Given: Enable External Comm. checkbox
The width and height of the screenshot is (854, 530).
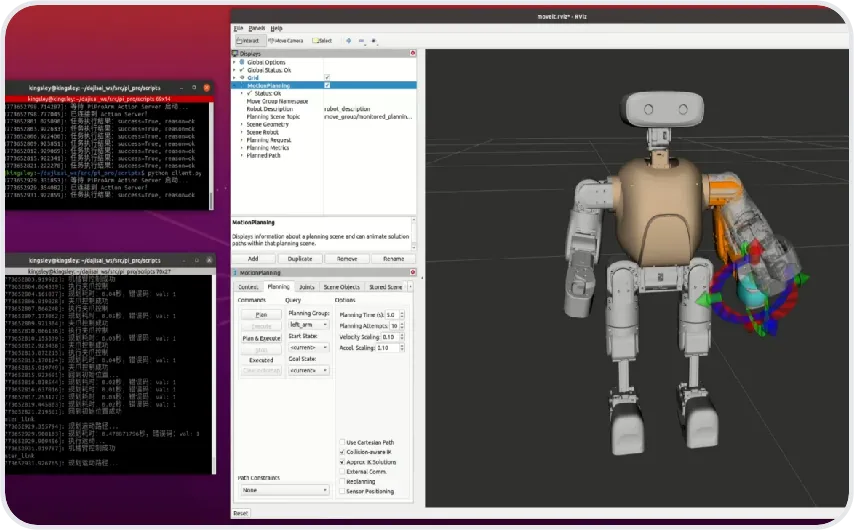Looking at the screenshot, I should [342, 472].
